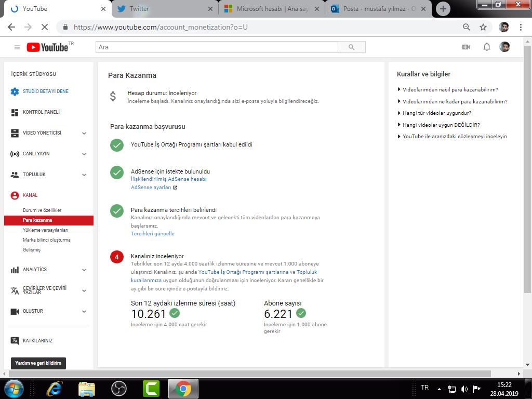The image size is (532, 399).
Task: Open YouTube İş Ortağı Programı şartlarına link
Action: [x=243, y=272]
